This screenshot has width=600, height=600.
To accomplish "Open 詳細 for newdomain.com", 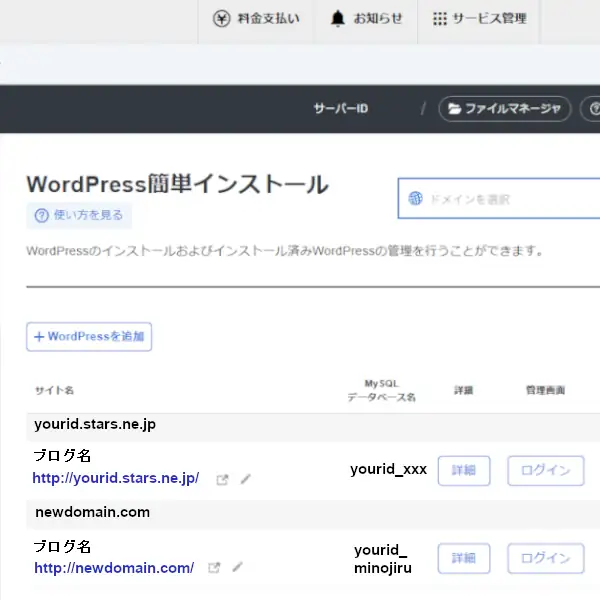I will click(464, 559).
